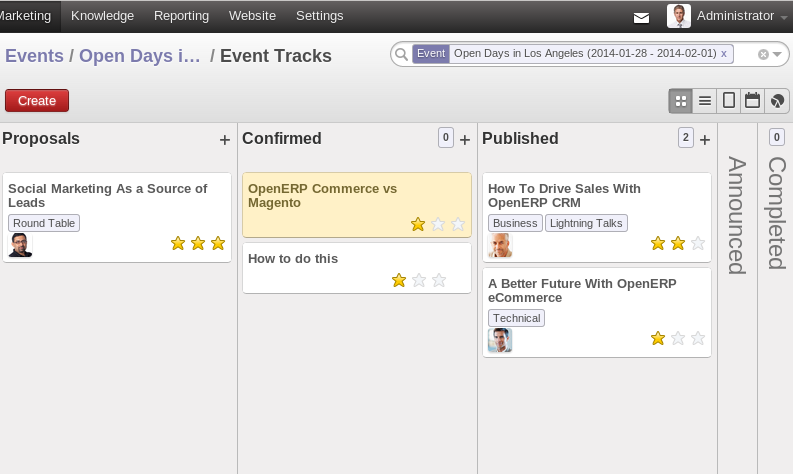Add a card to Published column

click(705, 140)
